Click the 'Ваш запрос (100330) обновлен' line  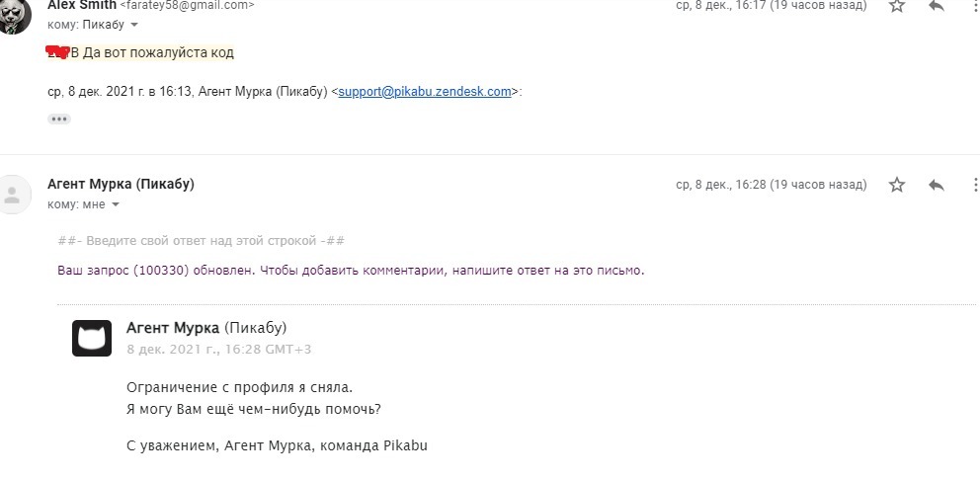tap(351, 270)
